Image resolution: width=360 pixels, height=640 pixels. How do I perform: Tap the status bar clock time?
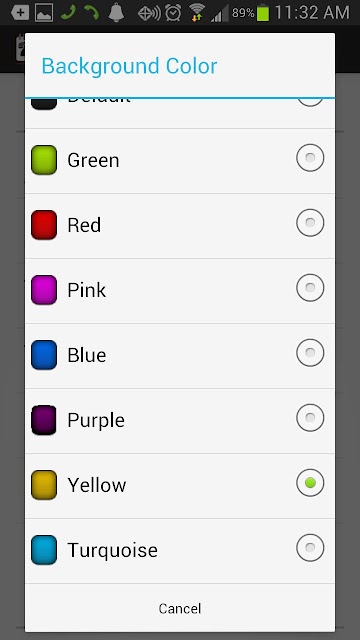(x=312, y=13)
